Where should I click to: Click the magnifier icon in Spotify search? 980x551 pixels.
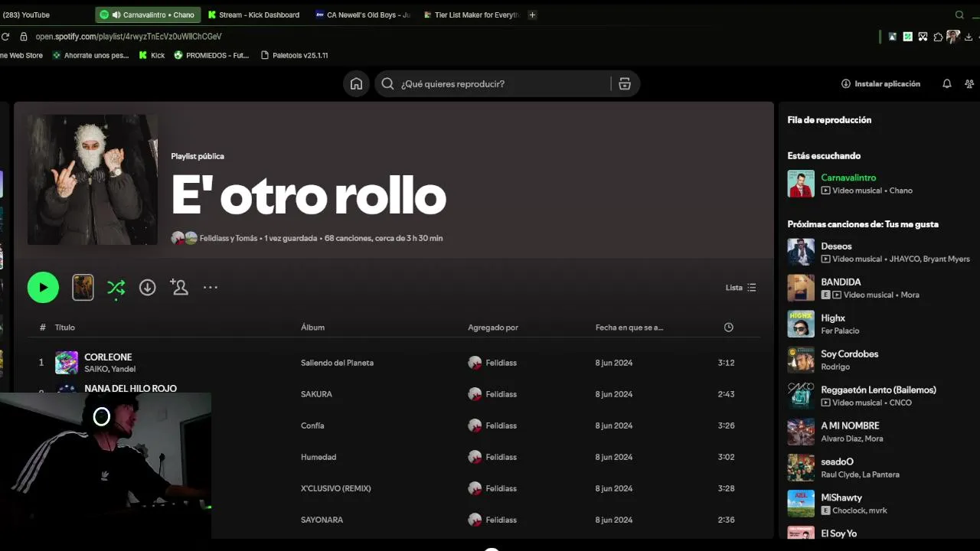pyautogui.click(x=387, y=84)
